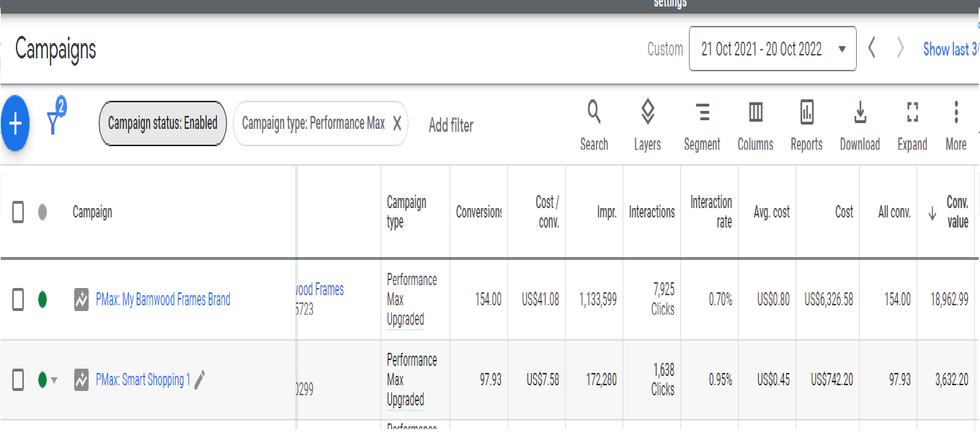The height and width of the screenshot is (432, 980).
Task: Open the Segment options
Action: tap(702, 125)
